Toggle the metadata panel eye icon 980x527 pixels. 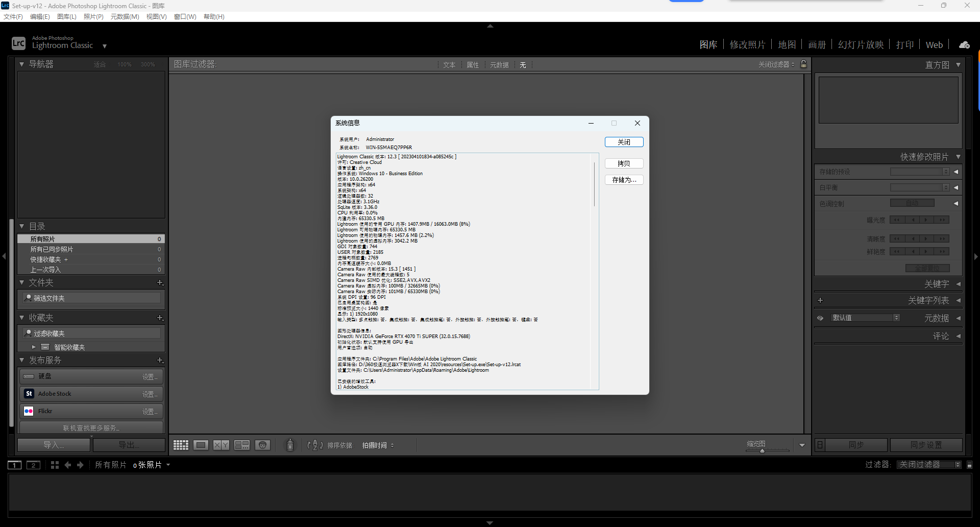pyautogui.click(x=820, y=318)
